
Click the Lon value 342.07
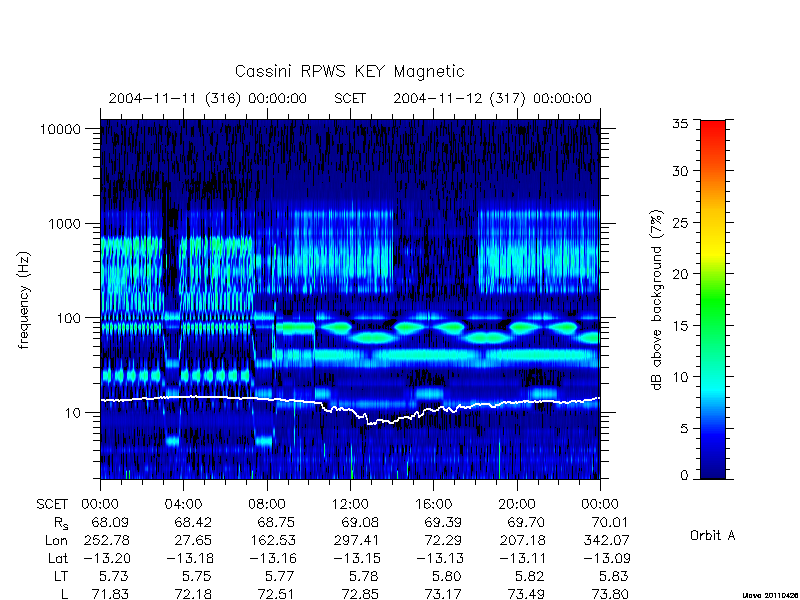point(605,540)
